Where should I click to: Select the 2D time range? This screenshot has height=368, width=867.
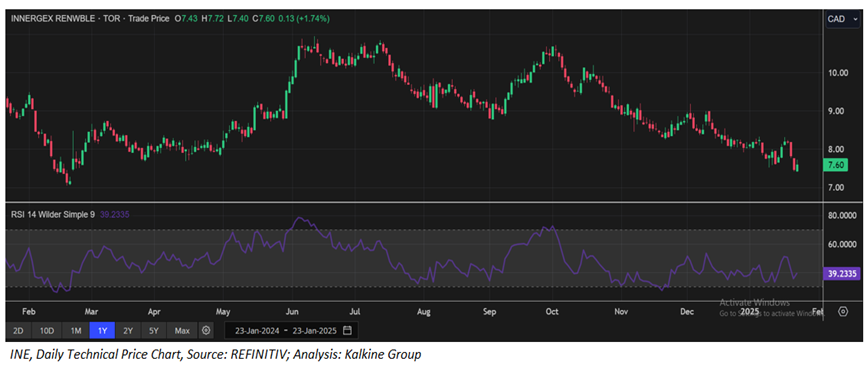click(x=18, y=331)
